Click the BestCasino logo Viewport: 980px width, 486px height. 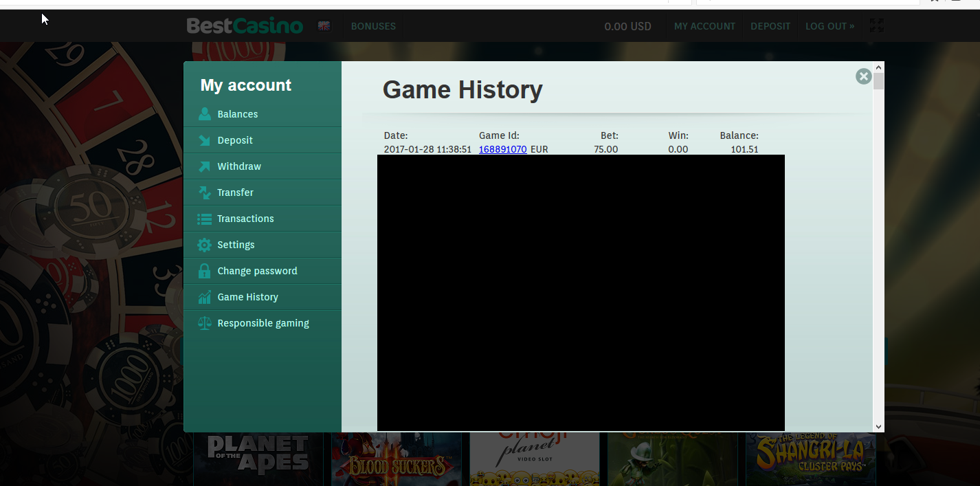pos(245,26)
